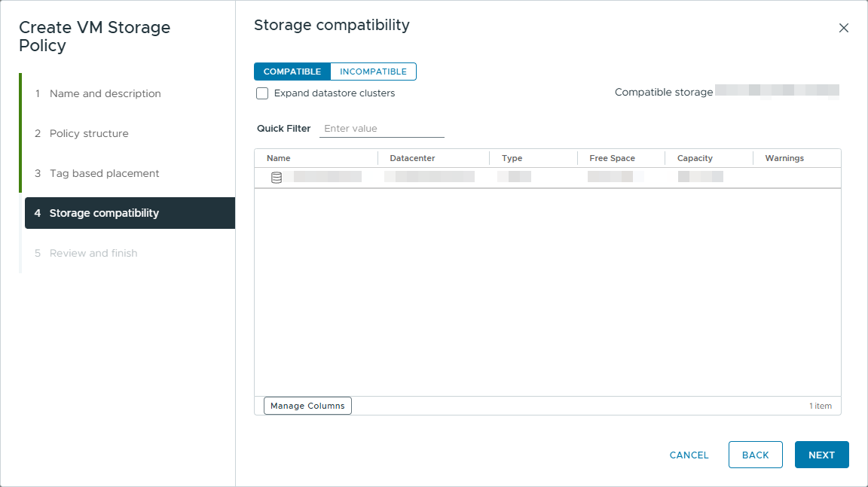Screen dimensions: 868x487
Task: Sort by the Datacenter column header
Action: [x=412, y=158]
